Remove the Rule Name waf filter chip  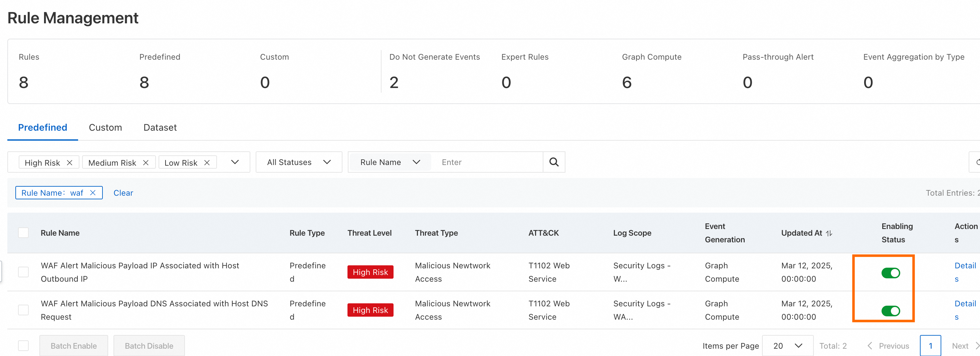[x=93, y=193]
